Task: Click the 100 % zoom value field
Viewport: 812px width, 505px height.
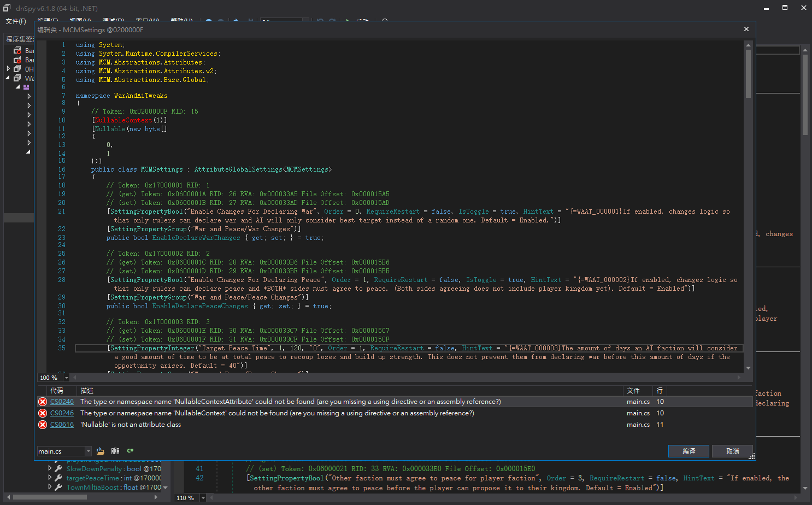Action: coord(50,378)
